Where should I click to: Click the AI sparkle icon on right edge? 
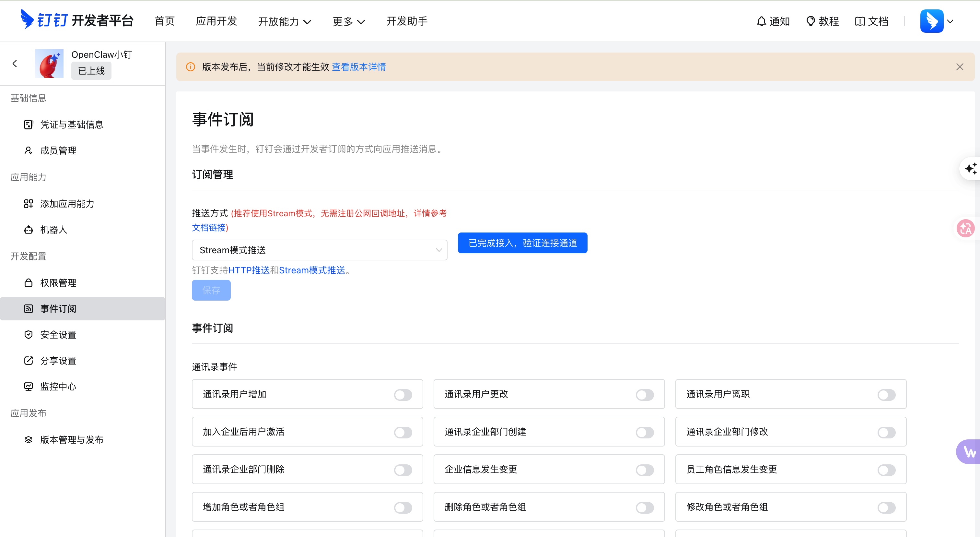971,168
